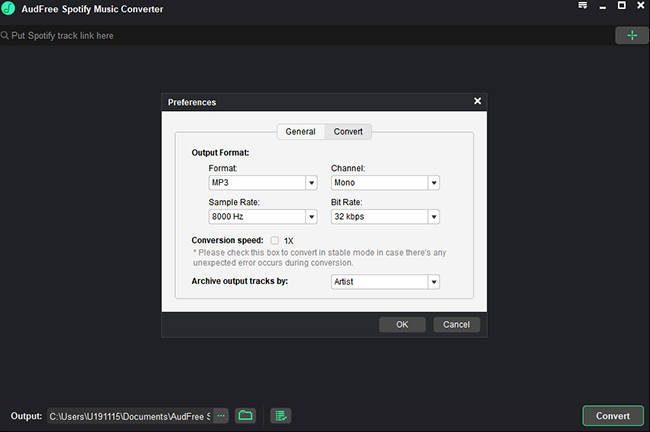Enable the 1X conversion speed checkbox

(x=275, y=240)
